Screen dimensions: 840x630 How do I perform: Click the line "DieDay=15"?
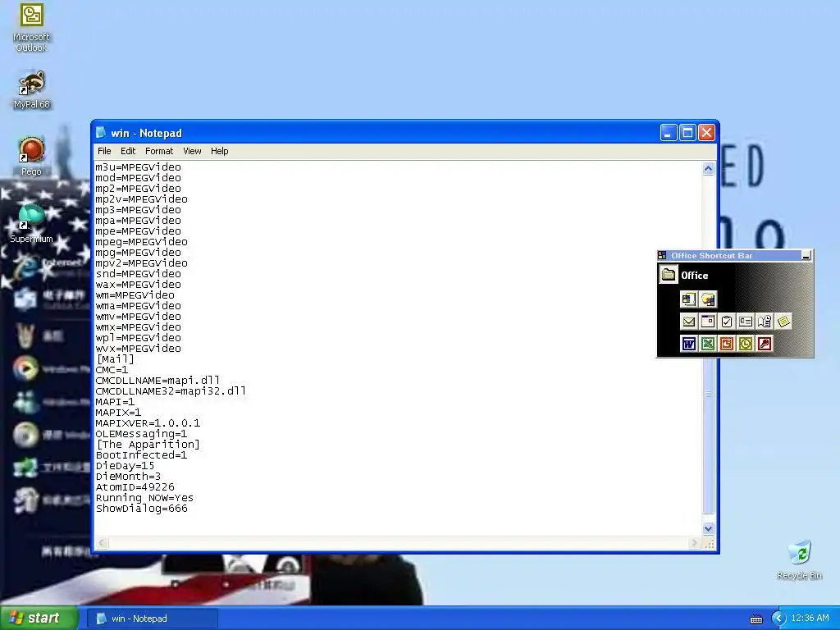(x=125, y=466)
